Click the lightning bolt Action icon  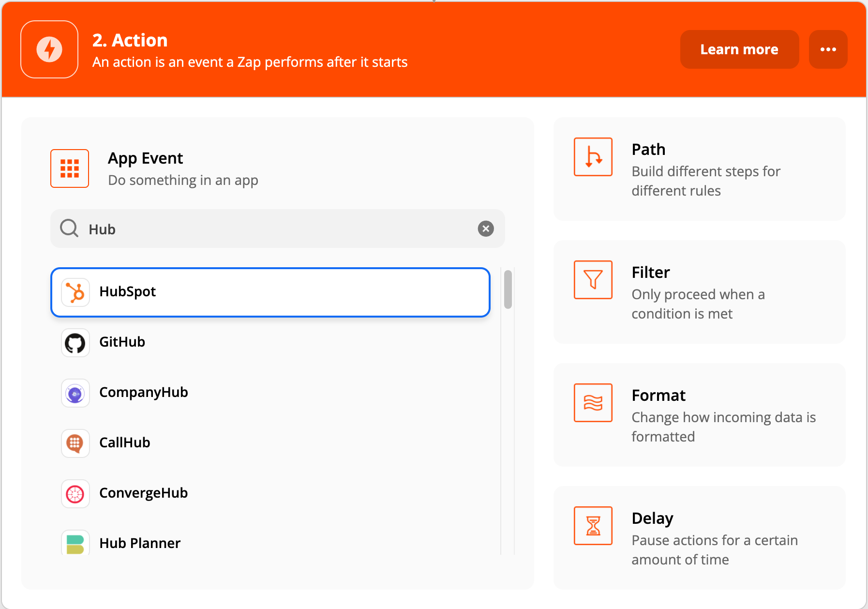[x=49, y=49]
